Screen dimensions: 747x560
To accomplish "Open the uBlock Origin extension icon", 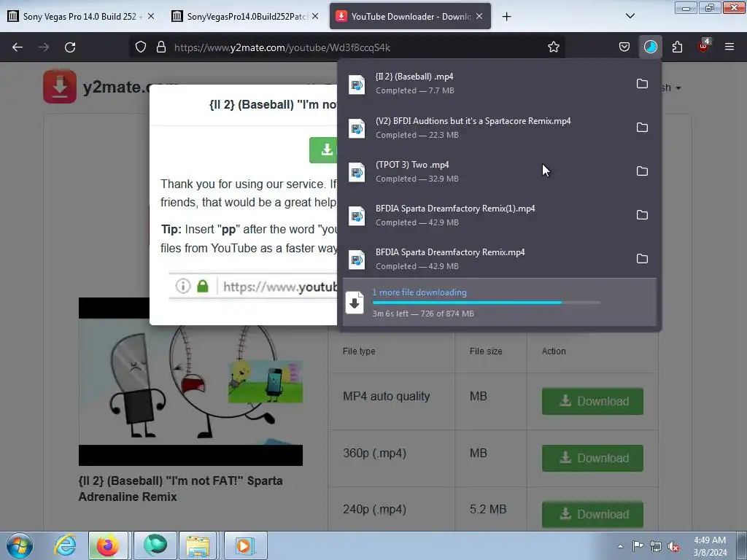I will [x=704, y=46].
